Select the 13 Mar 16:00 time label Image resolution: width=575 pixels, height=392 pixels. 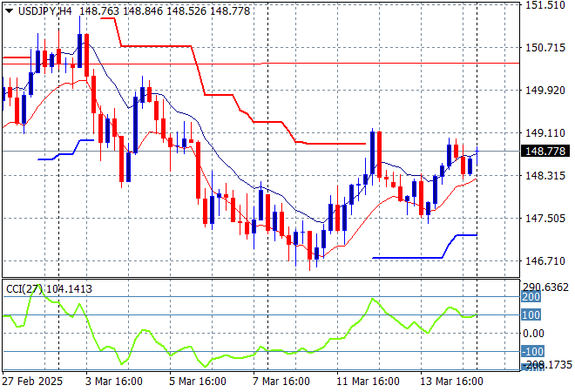[452, 382]
